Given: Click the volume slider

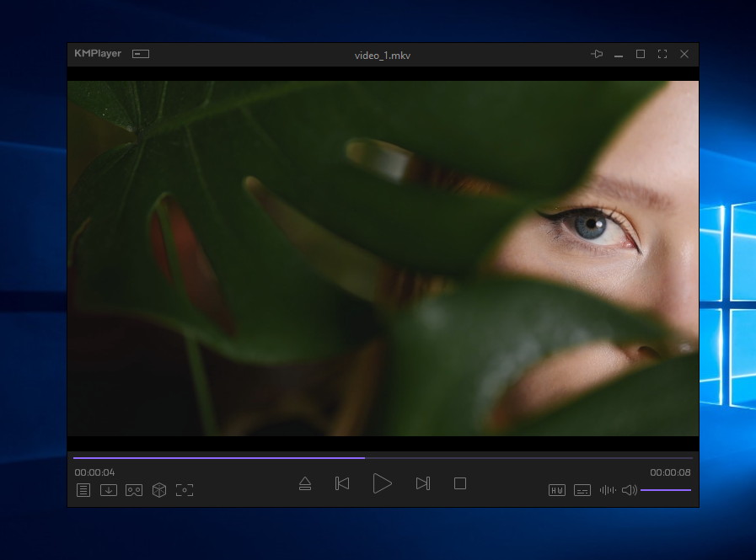Looking at the screenshot, I should coord(666,489).
